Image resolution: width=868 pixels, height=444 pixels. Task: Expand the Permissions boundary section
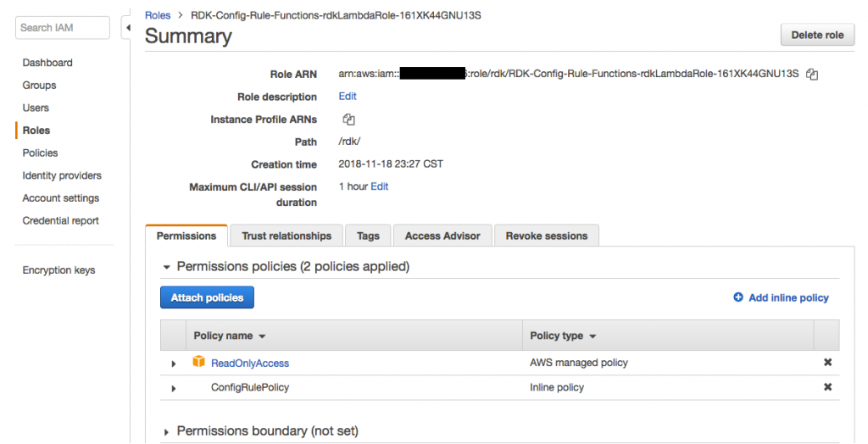click(x=166, y=432)
